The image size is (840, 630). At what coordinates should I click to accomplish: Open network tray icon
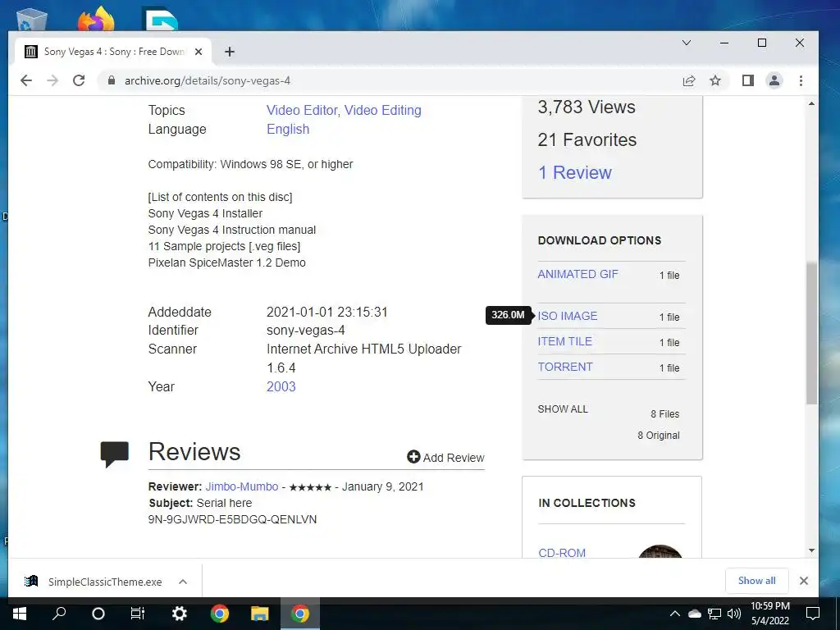714,614
